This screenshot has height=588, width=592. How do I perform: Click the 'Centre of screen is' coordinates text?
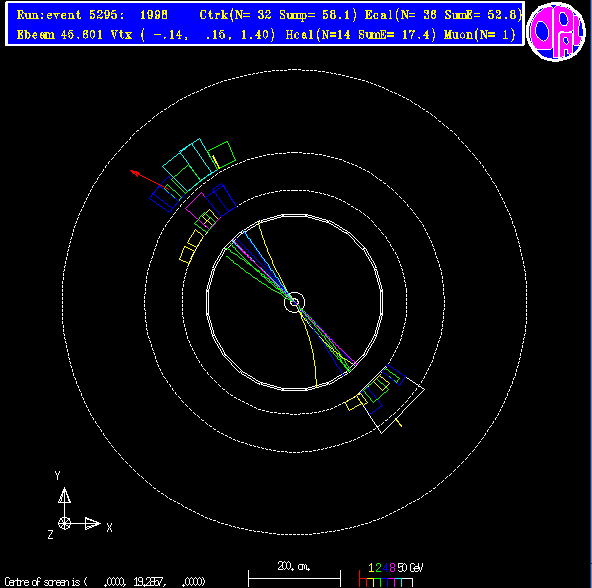point(105,582)
